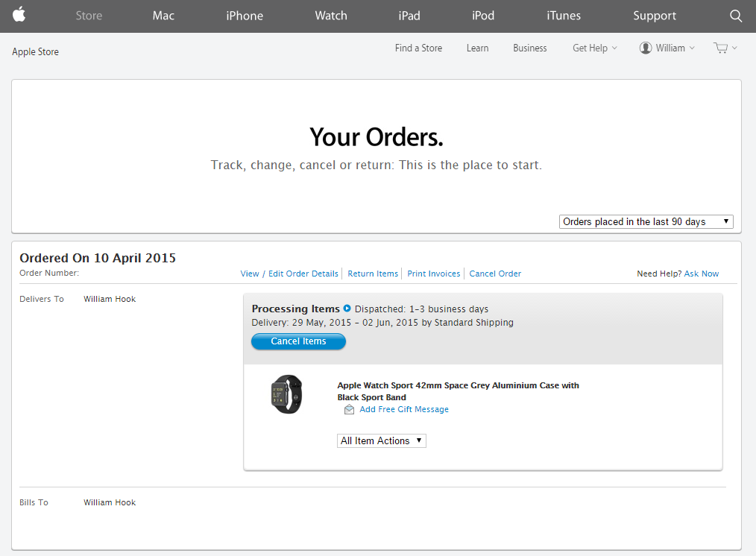Open the Watch nav item

click(x=331, y=16)
